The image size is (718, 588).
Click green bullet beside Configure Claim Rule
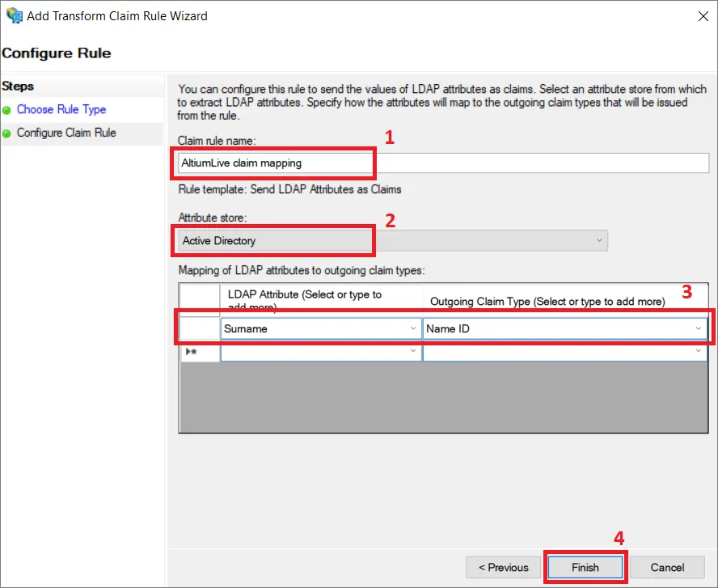(x=7, y=133)
